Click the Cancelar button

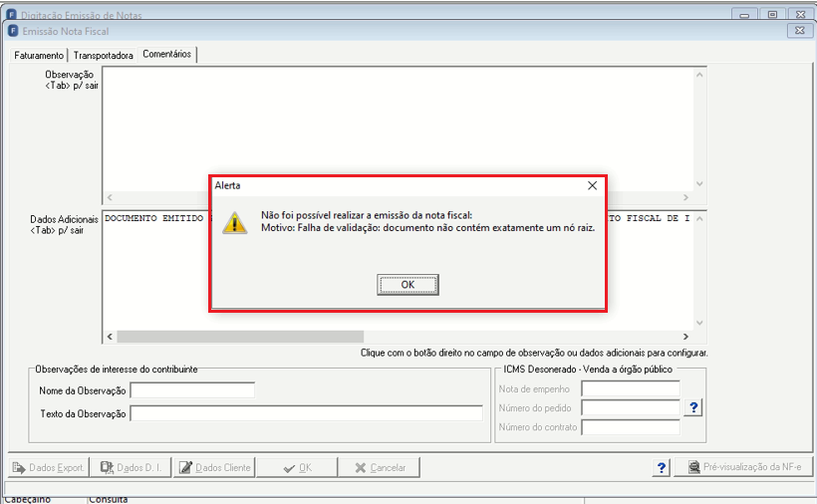(x=379, y=467)
